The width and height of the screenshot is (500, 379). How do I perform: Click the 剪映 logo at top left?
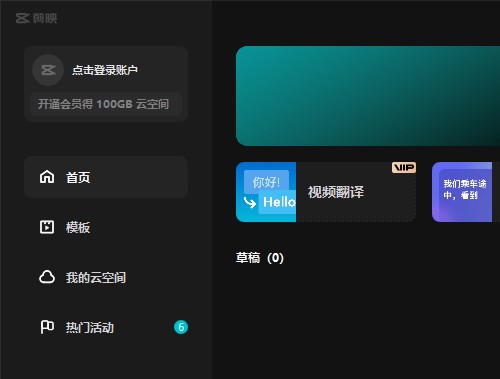36,18
